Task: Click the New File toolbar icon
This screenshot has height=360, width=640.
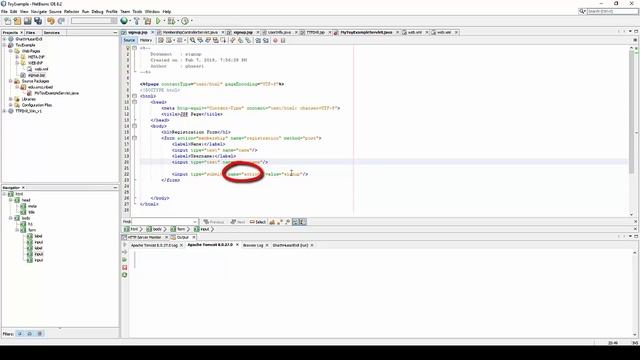Action: pos(7,21)
